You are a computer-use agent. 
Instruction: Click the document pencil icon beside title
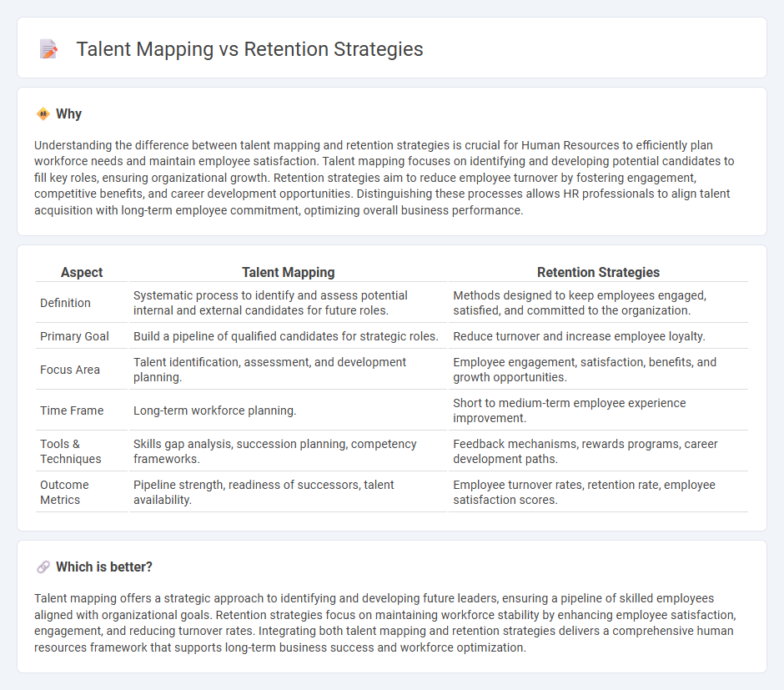[x=48, y=49]
